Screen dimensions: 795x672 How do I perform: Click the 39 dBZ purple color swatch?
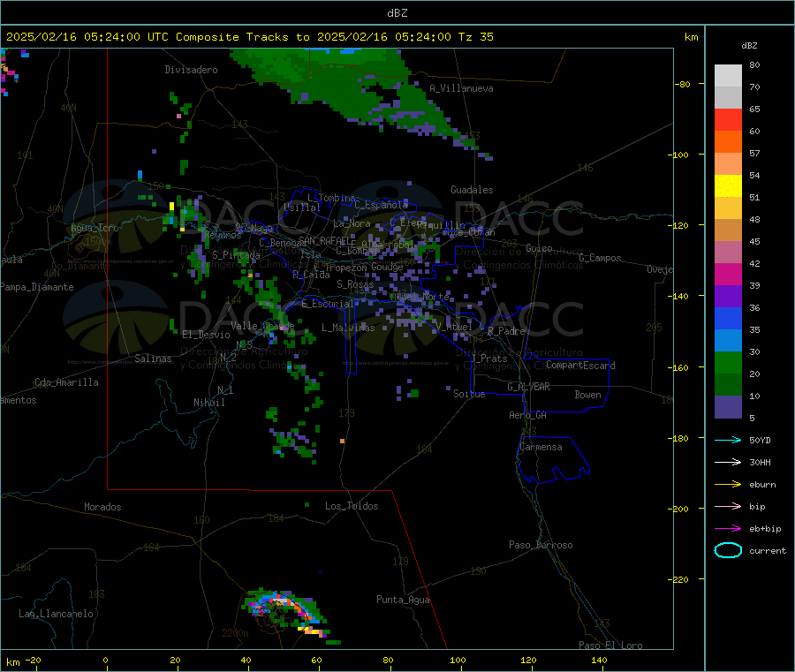pos(728,297)
